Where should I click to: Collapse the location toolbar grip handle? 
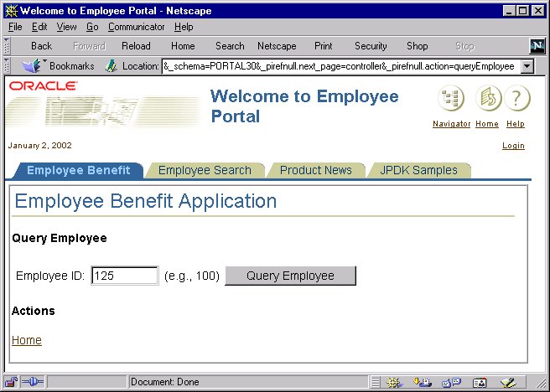(x=7, y=66)
